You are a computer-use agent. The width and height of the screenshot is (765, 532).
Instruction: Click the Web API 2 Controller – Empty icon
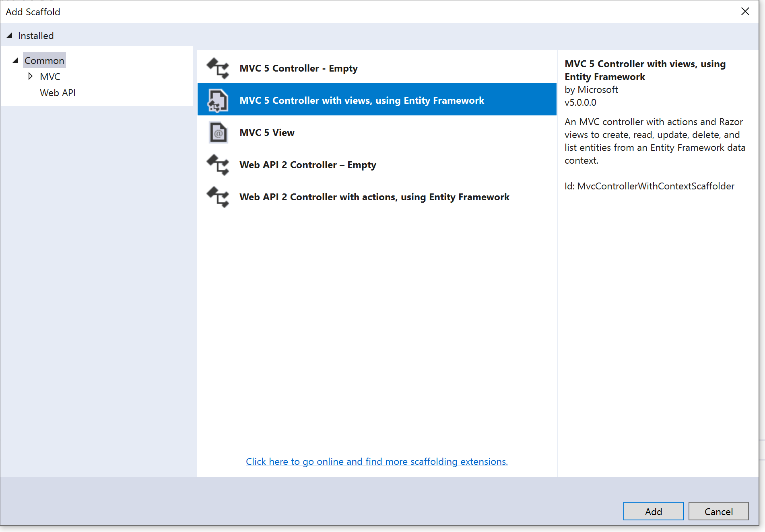click(218, 165)
